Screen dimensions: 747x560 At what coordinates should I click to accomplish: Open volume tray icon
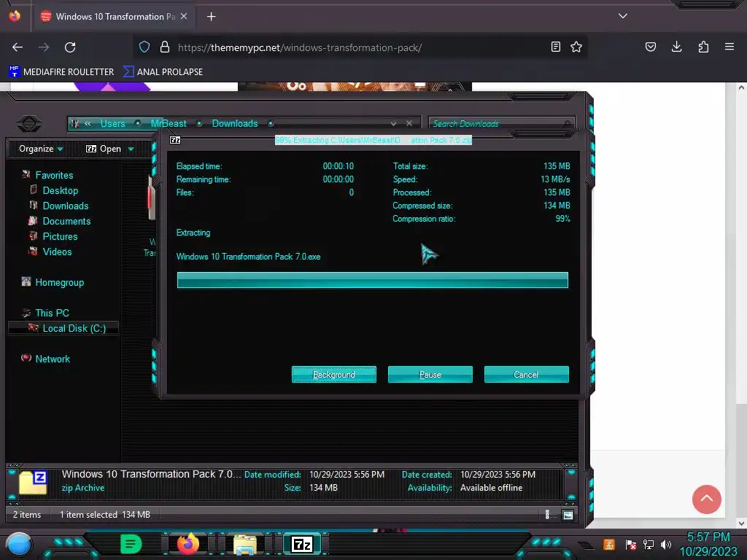[x=666, y=544]
